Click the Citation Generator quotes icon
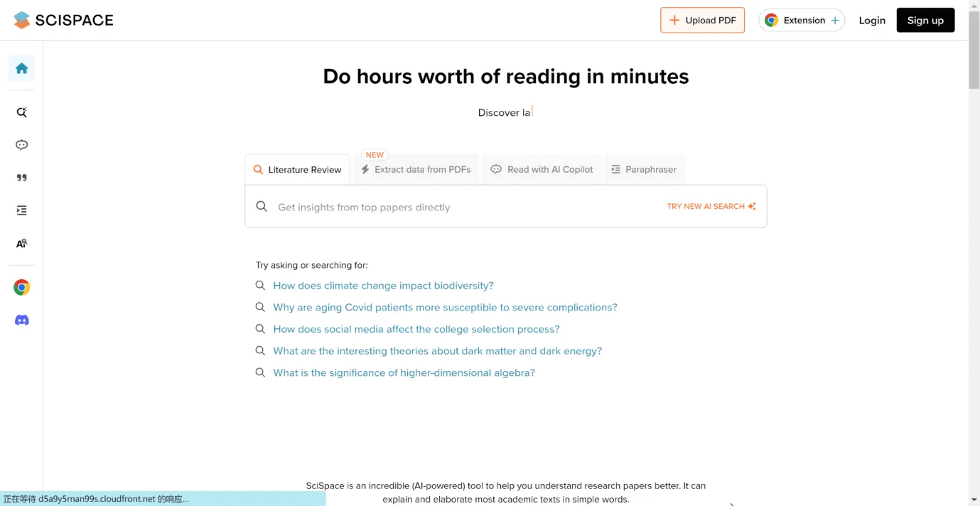The width and height of the screenshot is (980, 506). coord(21,177)
